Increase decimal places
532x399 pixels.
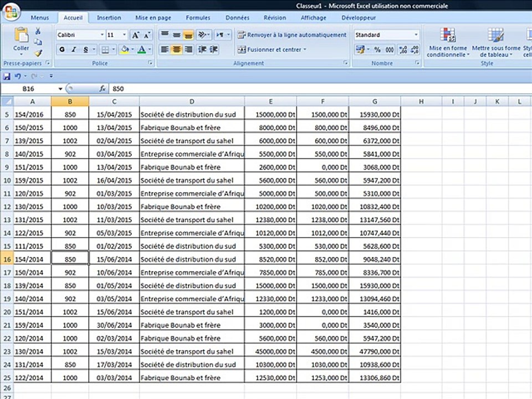click(403, 49)
